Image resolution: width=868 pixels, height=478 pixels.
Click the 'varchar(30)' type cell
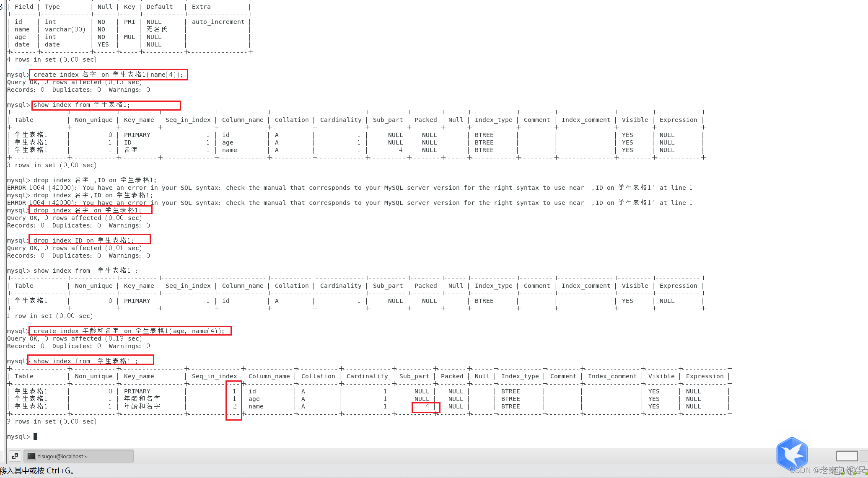tap(65, 29)
